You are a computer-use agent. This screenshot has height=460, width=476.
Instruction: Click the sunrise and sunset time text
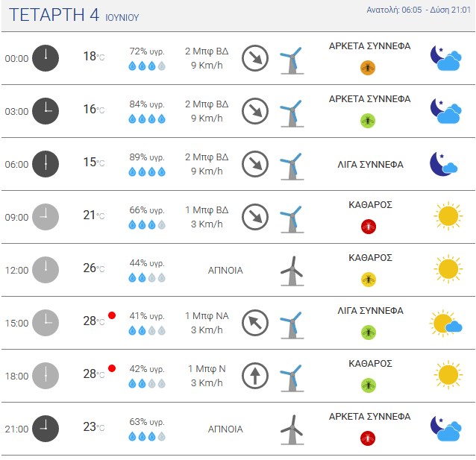(419, 10)
